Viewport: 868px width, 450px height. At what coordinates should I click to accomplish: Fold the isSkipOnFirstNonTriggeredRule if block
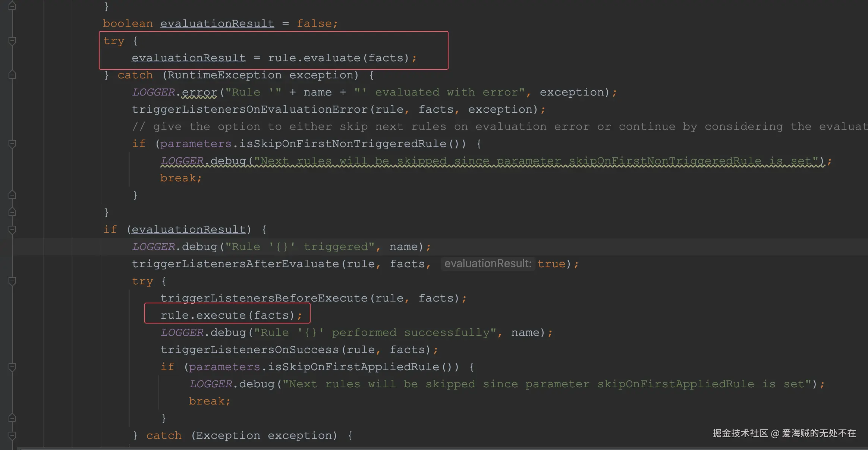(x=12, y=144)
